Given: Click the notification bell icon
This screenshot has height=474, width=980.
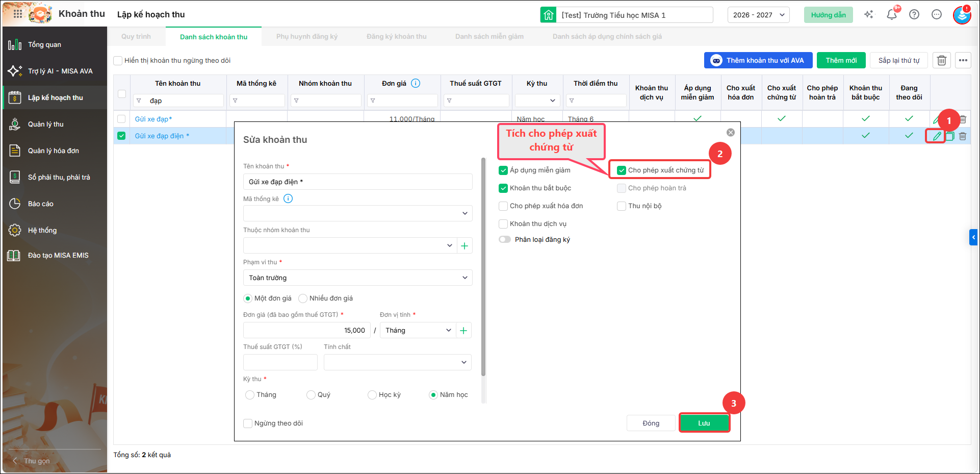Looking at the screenshot, I should (892, 15).
